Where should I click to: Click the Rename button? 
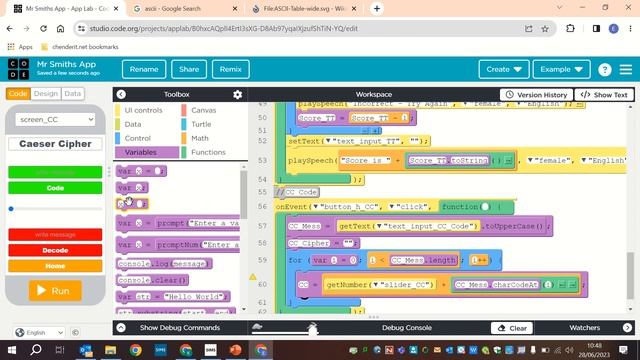click(144, 69)
